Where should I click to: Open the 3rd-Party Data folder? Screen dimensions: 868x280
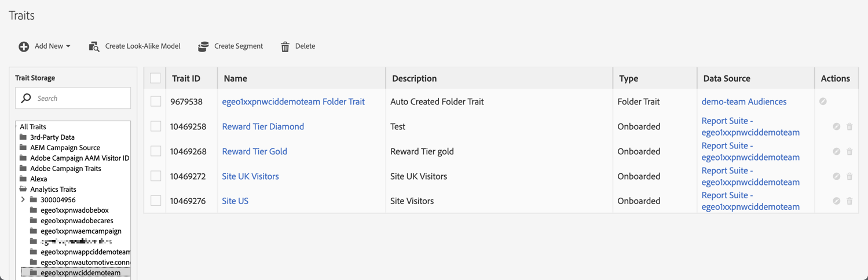click(x=52, y=137)
